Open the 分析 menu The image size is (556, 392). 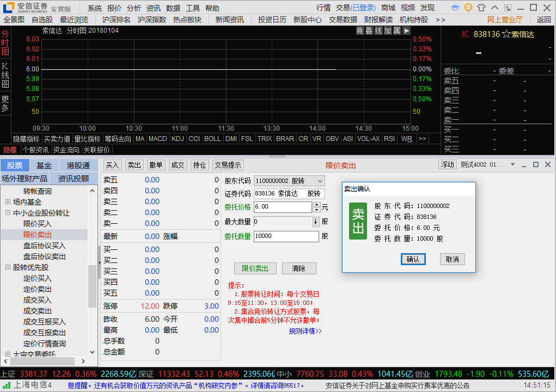coord(133,8)
